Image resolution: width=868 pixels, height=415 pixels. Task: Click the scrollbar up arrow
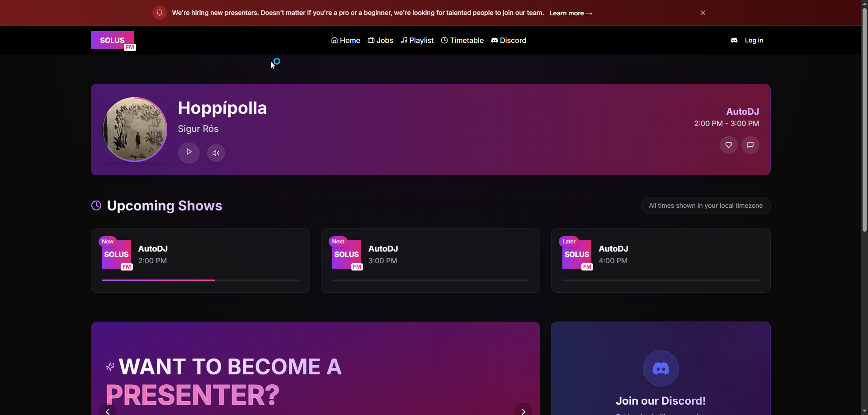click(x=864, y=4)
